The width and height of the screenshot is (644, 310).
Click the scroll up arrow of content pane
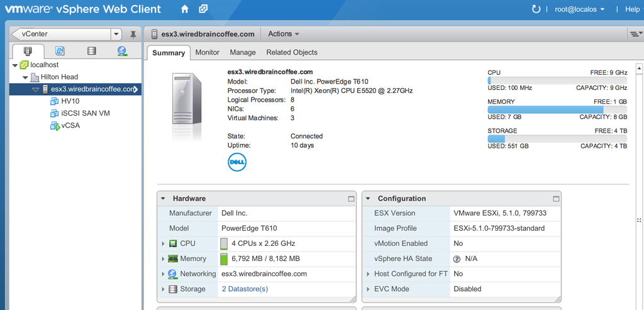point(639,68)
